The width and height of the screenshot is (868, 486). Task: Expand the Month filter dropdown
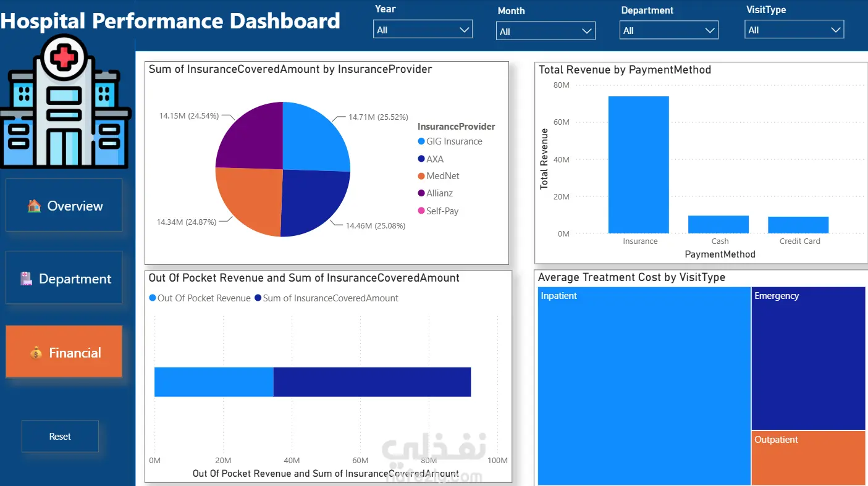point(546,31)
